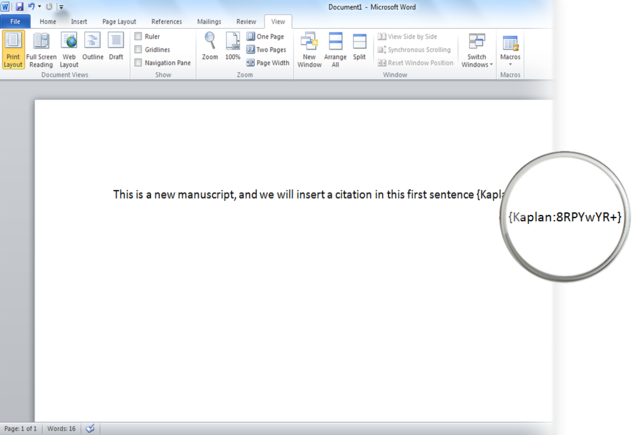Open the Zoom dialog magnifier
The width and height of the screenshot is (640, 435).
click(210, 46)
